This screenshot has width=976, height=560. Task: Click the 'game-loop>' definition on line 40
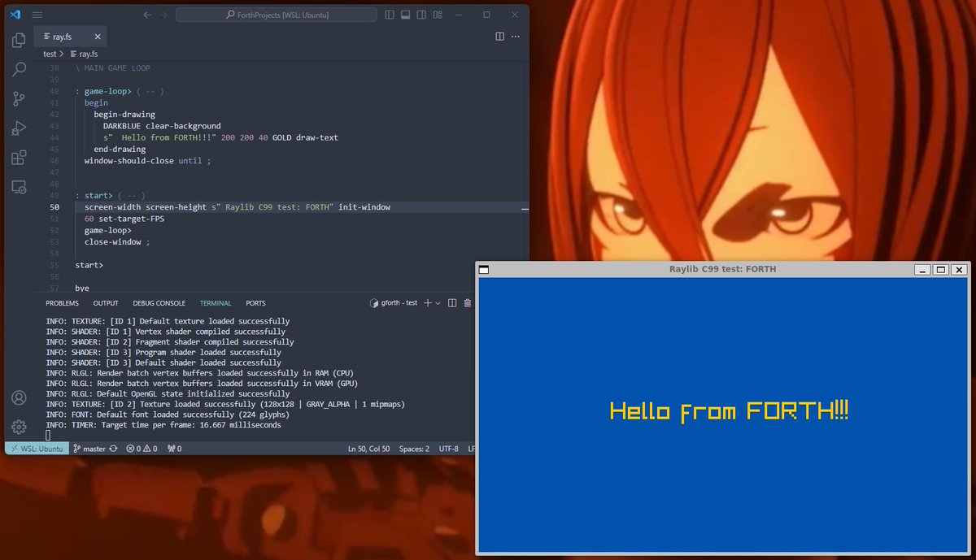coord(107,92)
